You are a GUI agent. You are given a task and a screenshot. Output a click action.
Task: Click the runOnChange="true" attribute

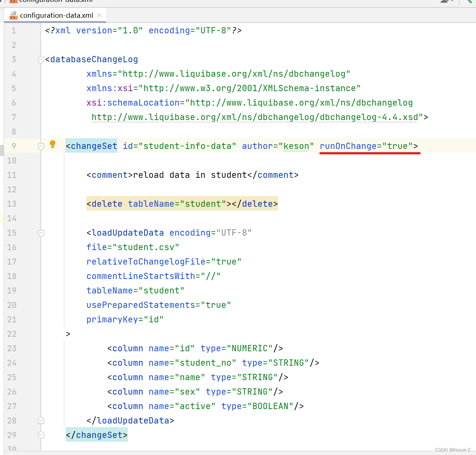pyautogui.click(x=366, y=146)
